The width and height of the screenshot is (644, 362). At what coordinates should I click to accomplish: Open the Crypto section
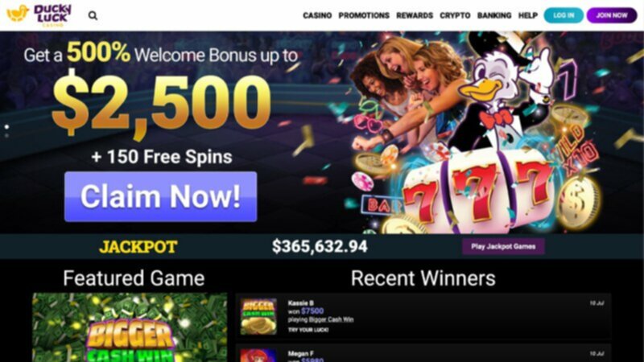pos(455,15)
